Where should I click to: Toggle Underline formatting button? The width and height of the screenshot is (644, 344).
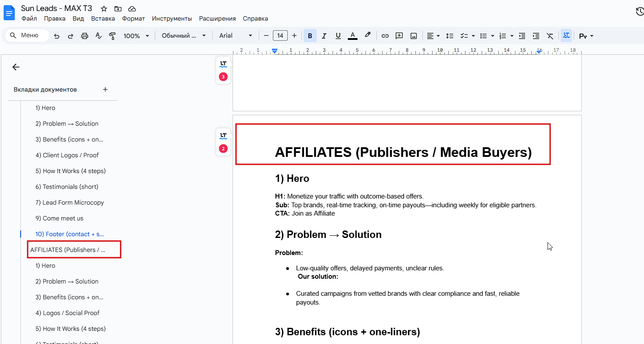coord(338,36)
